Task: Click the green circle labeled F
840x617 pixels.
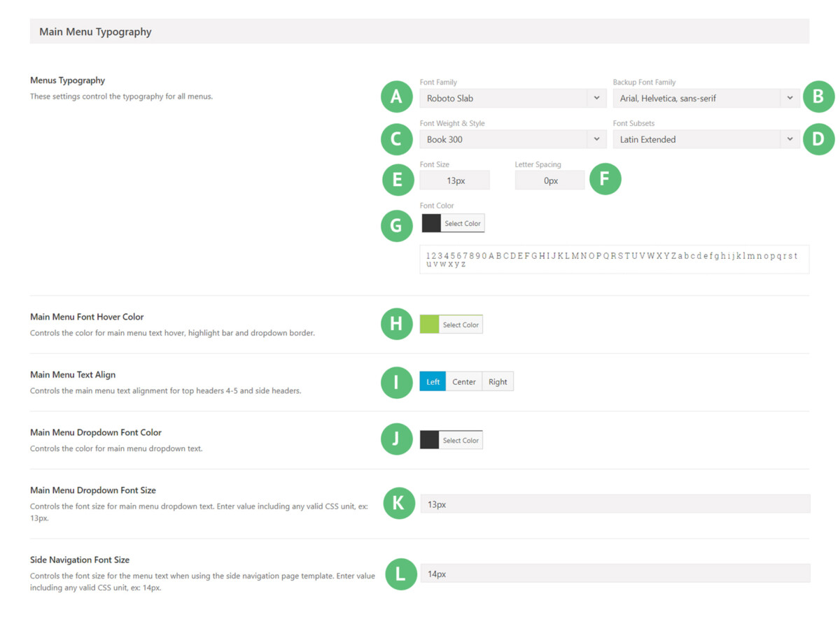Action: click(x=605, y=179)
